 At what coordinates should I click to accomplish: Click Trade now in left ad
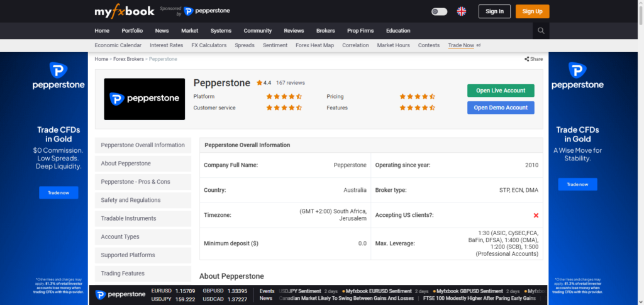tap(58, 192)
